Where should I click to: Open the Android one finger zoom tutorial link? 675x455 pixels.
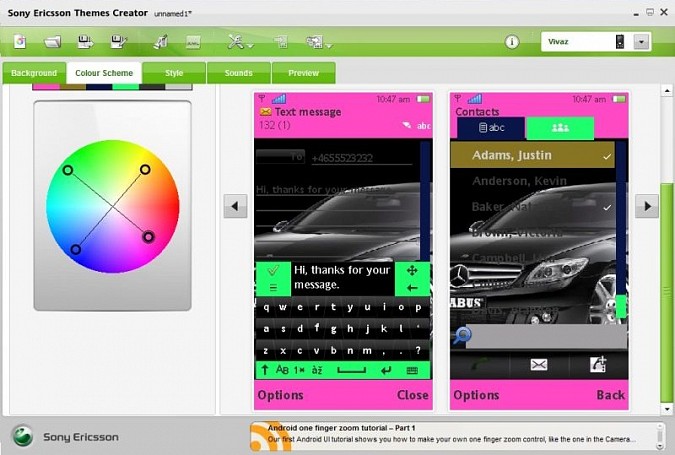(341, 428)
